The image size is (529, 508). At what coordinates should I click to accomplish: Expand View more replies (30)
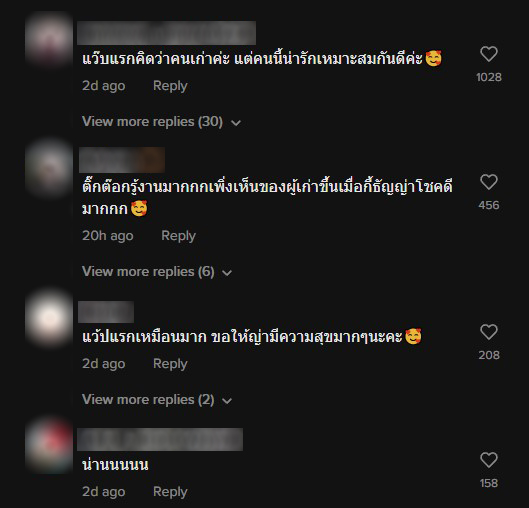click(x=161, y=122)
